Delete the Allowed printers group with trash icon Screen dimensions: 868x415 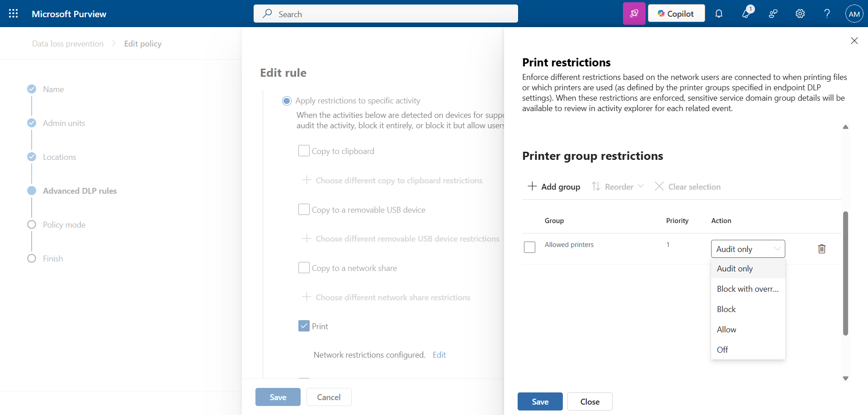(x=822, y=249)
